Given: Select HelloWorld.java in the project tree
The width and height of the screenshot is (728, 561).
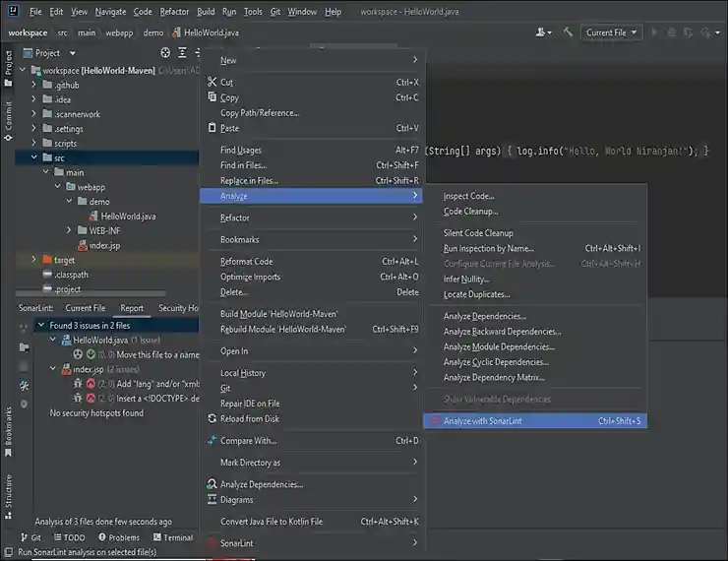Looking at the screenshot, I should click(128, 216).
